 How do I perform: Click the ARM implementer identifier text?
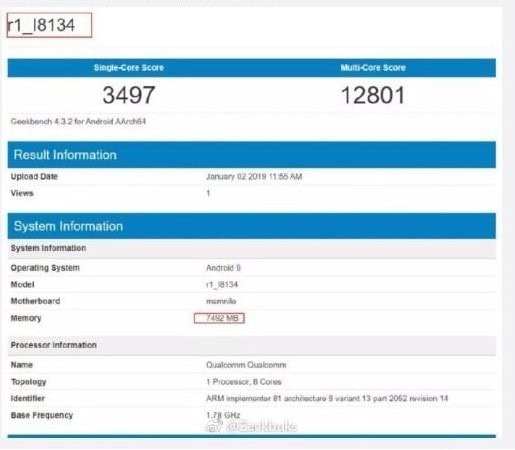[327, 399]
